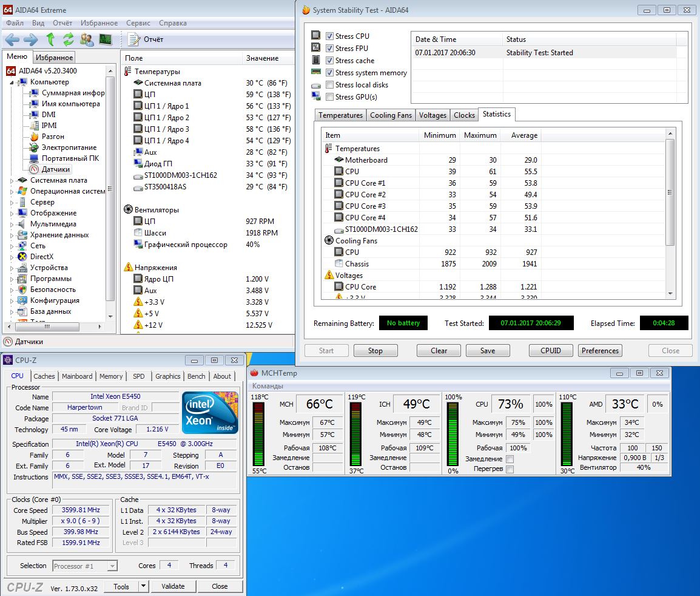The width and height of the screenshot is (700, 596).
Task: Open the Tools dropdown arrow in CPU-Z
Action: [x=143, y=586]
